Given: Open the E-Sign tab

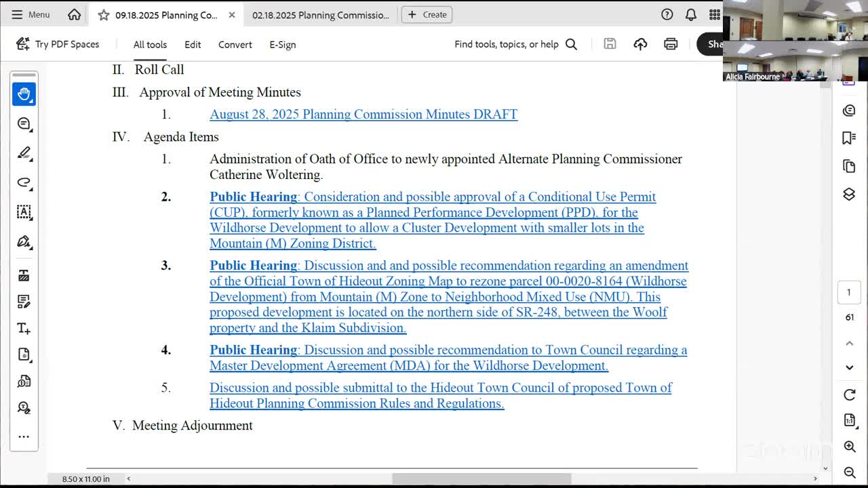Looking at the screenshot, I should [x=283, y=45].
